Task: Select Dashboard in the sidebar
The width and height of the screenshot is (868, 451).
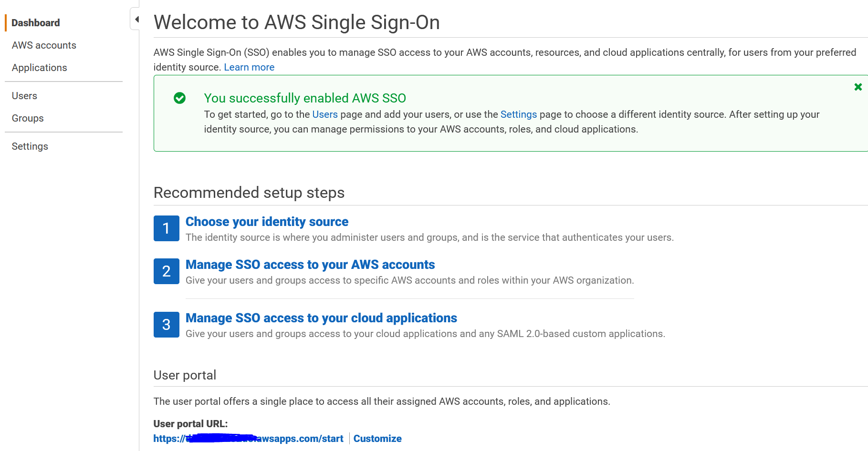Action: (35, 22)
